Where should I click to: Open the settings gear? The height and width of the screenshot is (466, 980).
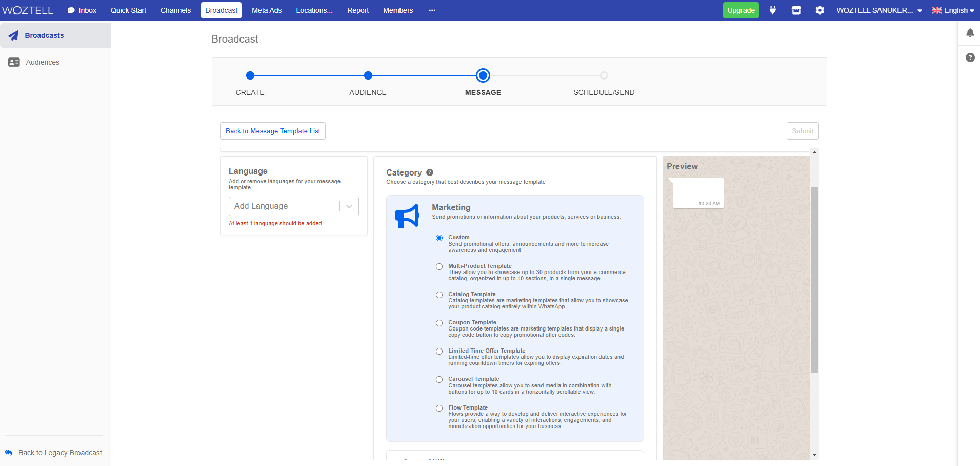[x=819, y=10]
